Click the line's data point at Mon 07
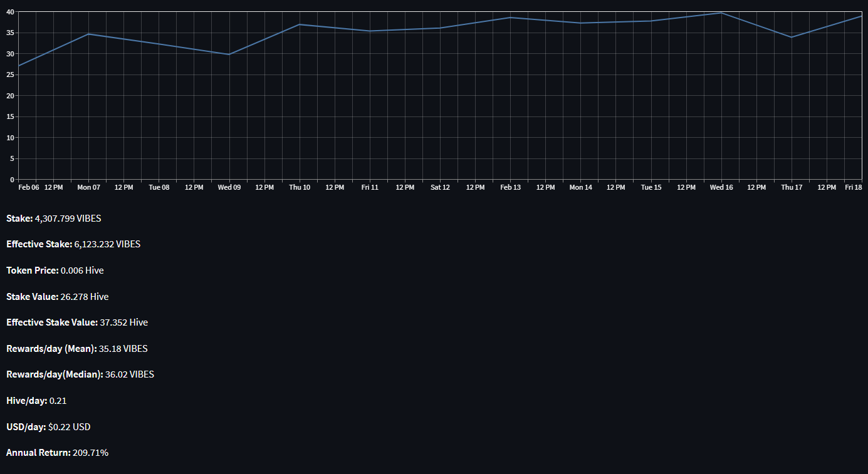Image resolution: width=868 pixels, height=474 pixels. pos(88,34)
